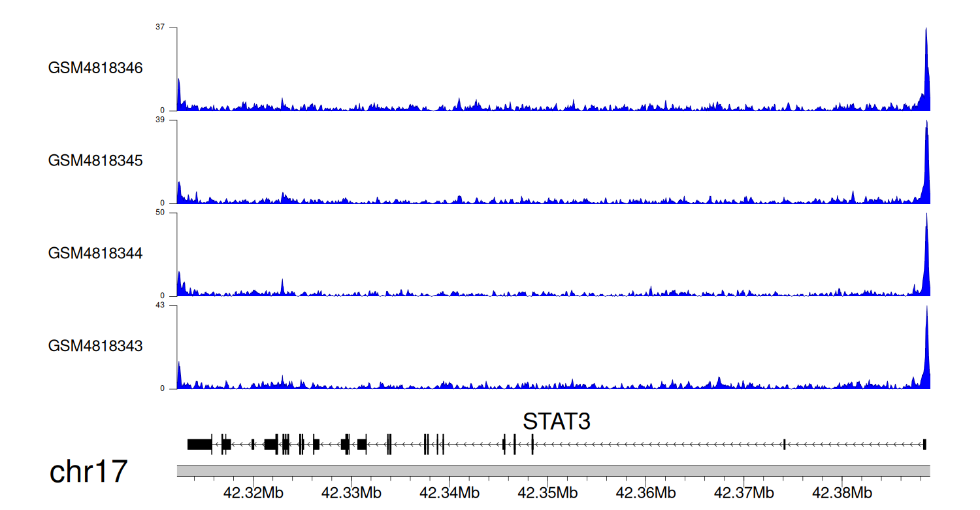Click the GSM4818344 track name
The height and width of the screenshot is (510, 980).
tap(95, 253)
